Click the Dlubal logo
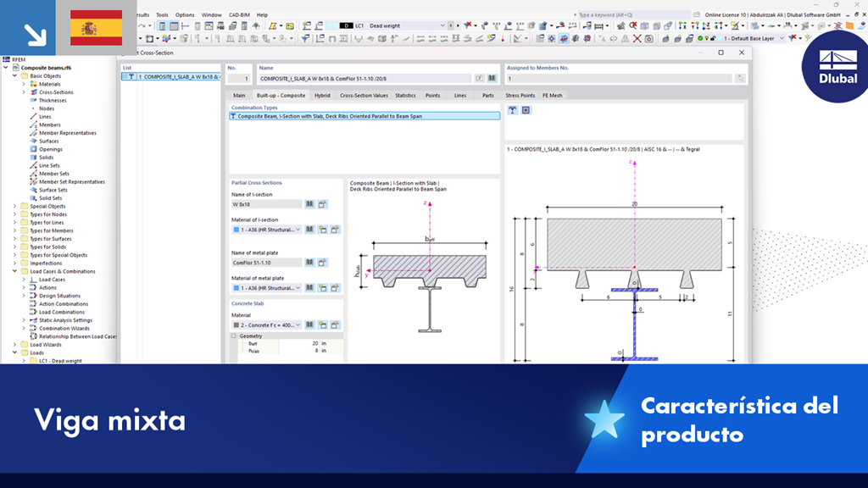Viewport: 868px width, 488px height. pos(837,66)
